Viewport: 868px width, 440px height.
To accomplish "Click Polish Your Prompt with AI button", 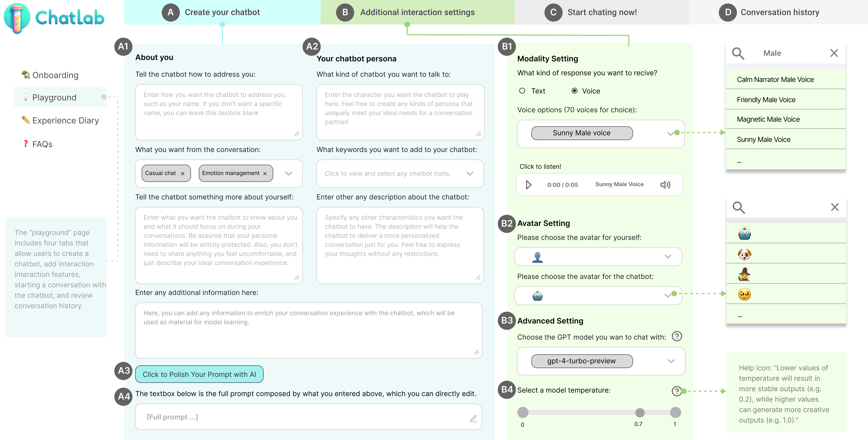I will pyautogui.click(x=199, y=374).
